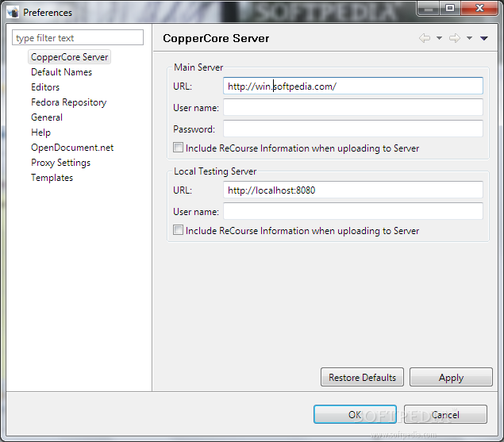Viewport: 504px width, 442px height.
Task: Click the Preferences window title icon
Action: (13, 12)
